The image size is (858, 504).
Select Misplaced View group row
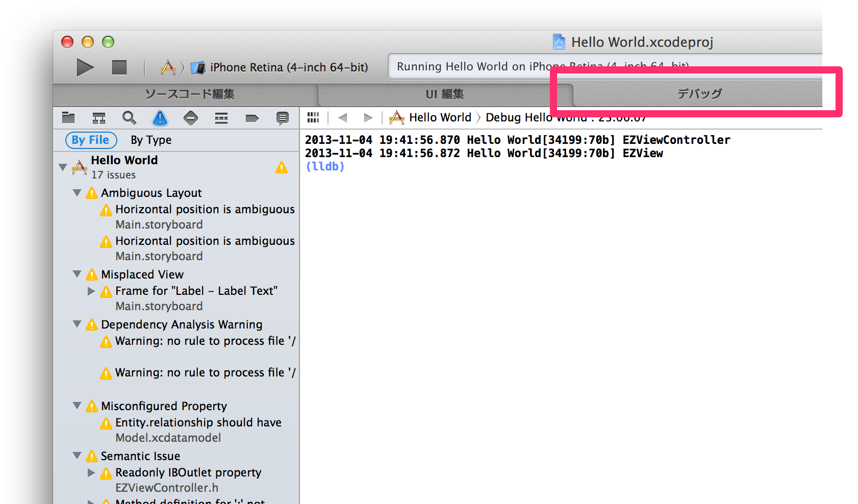coord(176,274)
